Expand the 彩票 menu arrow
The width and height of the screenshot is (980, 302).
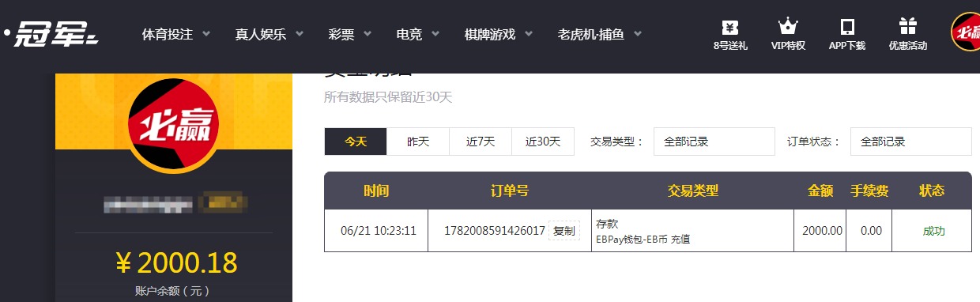[367, 34]
